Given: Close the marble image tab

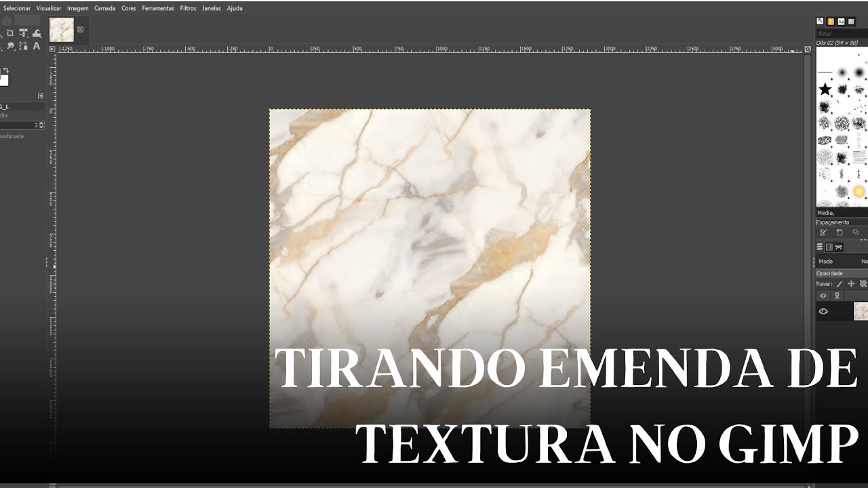Looking at the screenshot, I should (81, 30).
